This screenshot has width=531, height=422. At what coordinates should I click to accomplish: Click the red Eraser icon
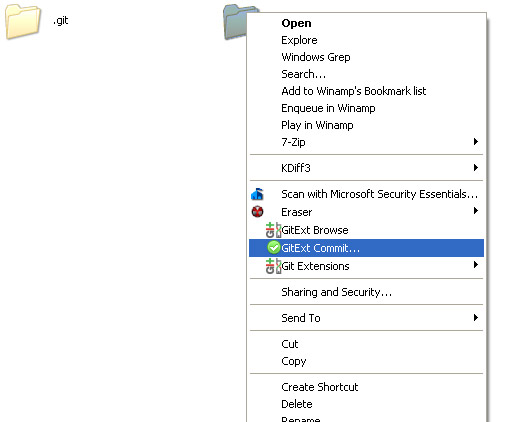click(x=257, y=212)
